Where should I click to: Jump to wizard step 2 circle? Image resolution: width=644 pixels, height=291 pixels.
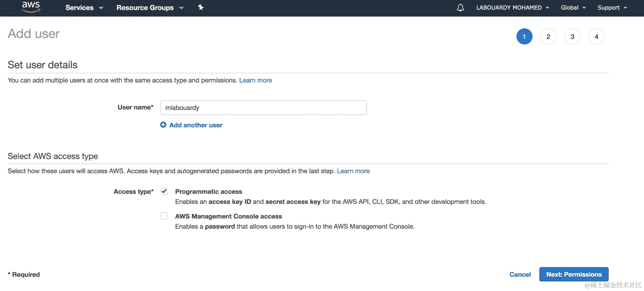click(548, 36)
